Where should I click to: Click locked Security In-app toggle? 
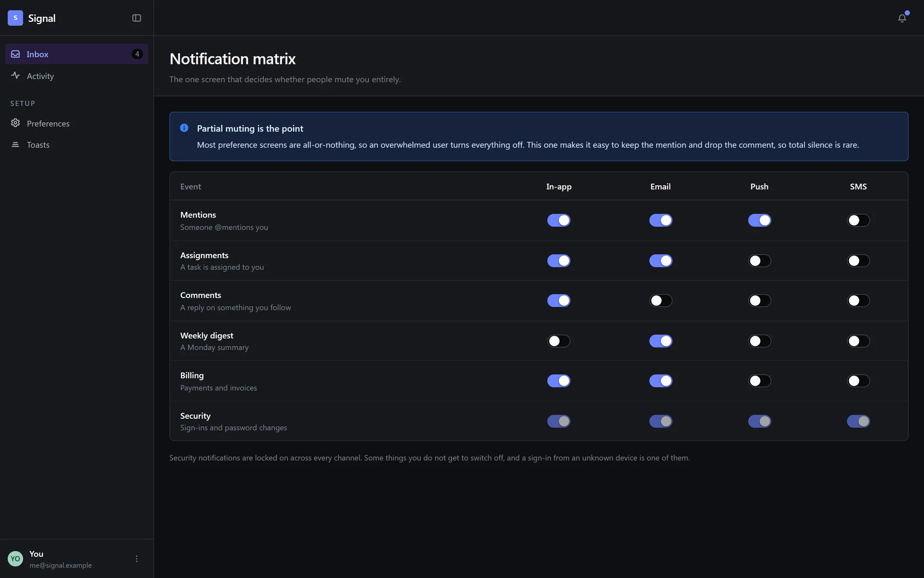[x=559, y=421]
